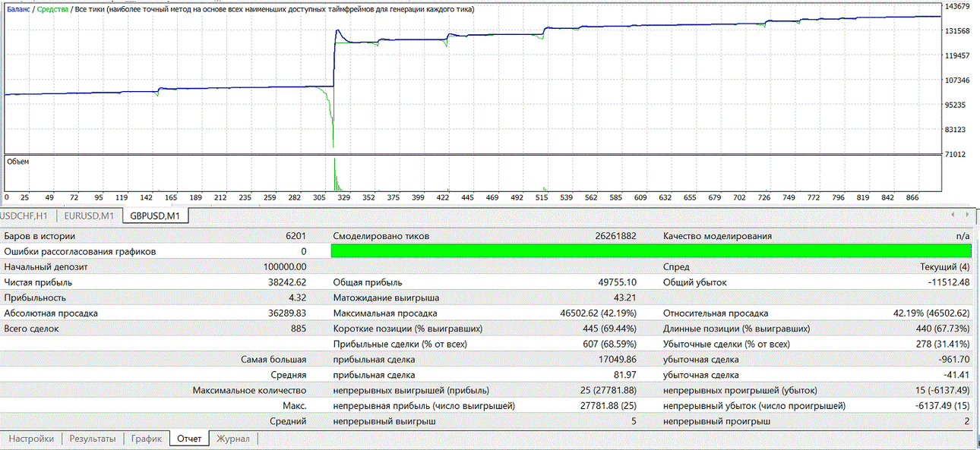The image size is (980, 450).
Task: Click the 'Качество моделирования' label
Action: pos(717,236)
